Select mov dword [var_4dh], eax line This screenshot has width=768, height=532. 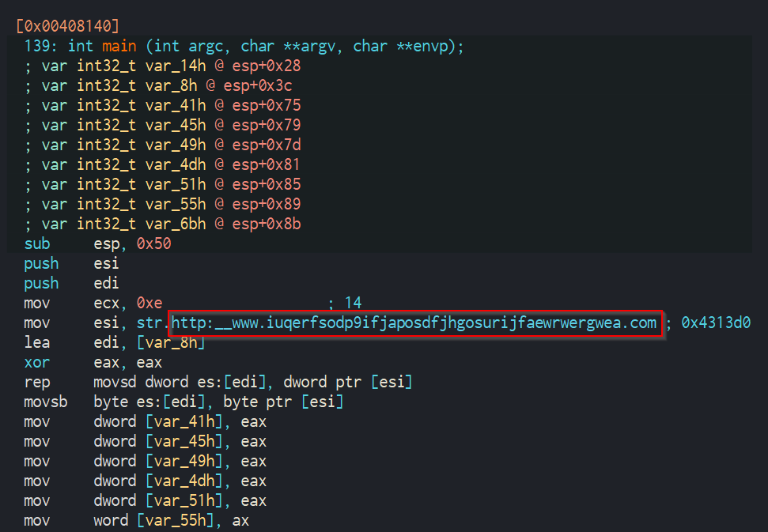coord(146,481)
